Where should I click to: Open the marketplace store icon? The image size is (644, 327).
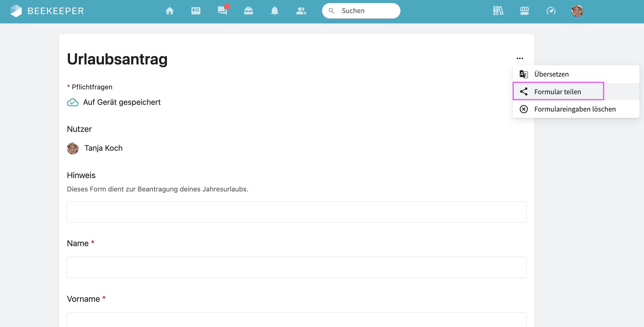tap(524, 11)
